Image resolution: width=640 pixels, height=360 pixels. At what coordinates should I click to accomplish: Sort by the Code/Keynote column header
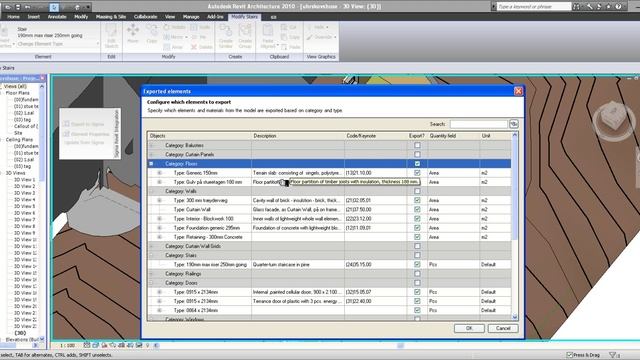point(376,136)
